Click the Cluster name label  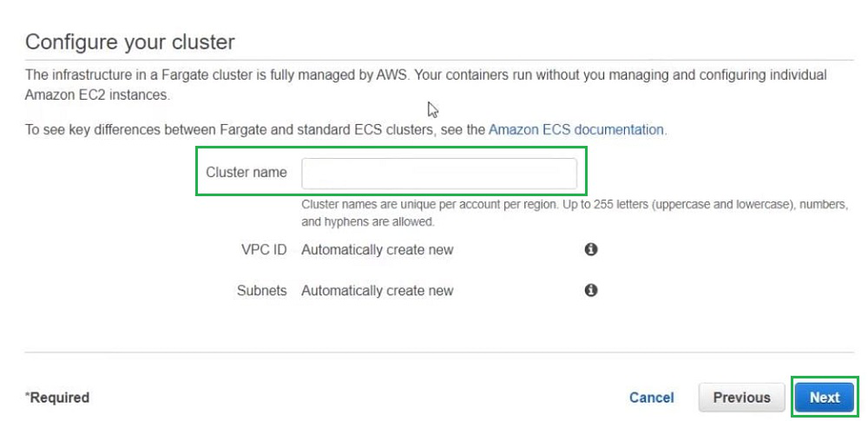(247, 173)
